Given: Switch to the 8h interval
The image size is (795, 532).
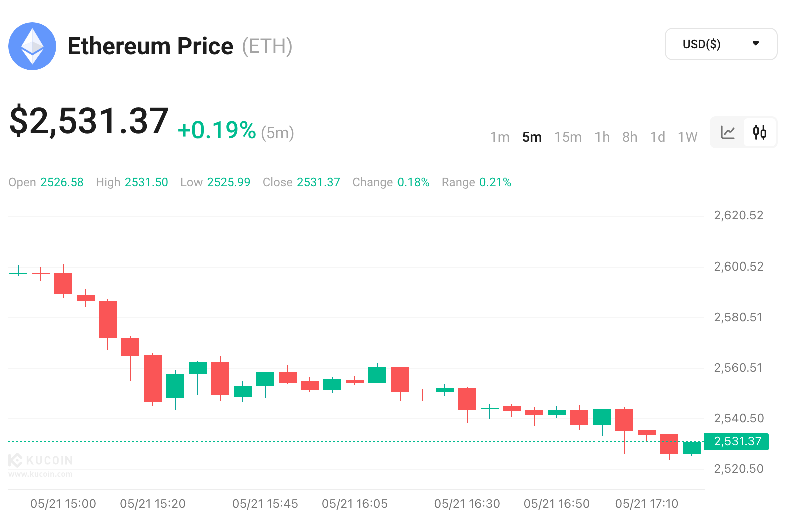Looking at the screenshot, I should click(630, 137).
